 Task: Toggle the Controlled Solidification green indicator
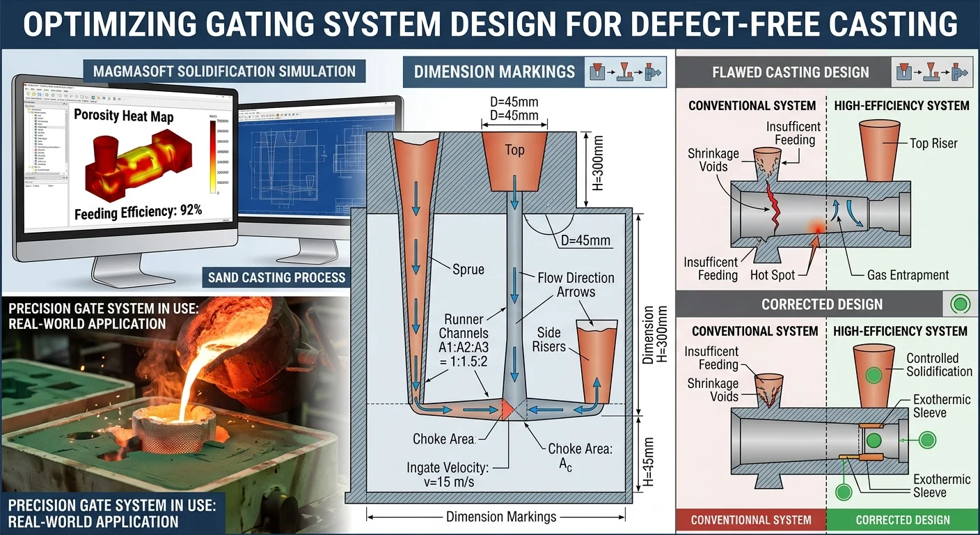pyautogui.click(x=874, y=375)
